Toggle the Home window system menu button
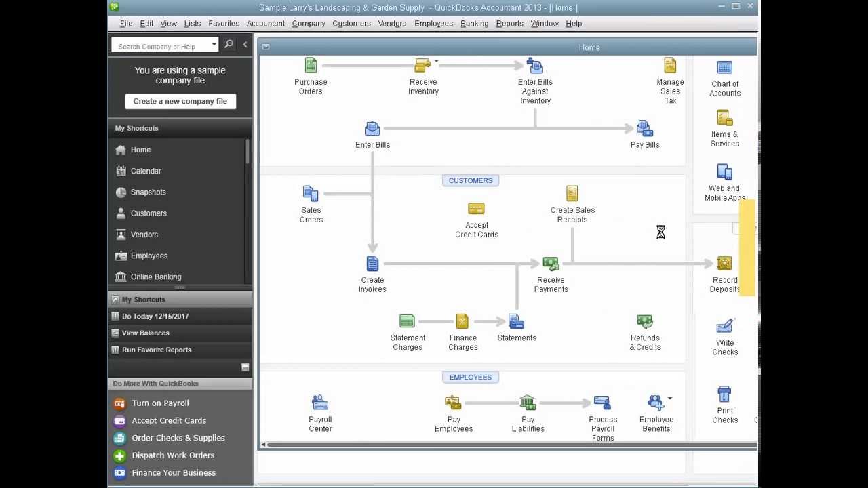This screenshot has height=488, width=868. coord(266,47)
